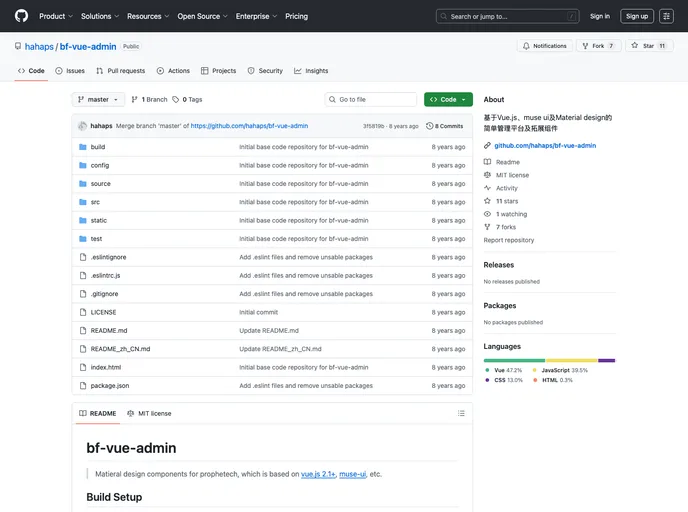This screenshot has width=688, height=512.
Task: Click the Sign up button
Action: point(637,16)
